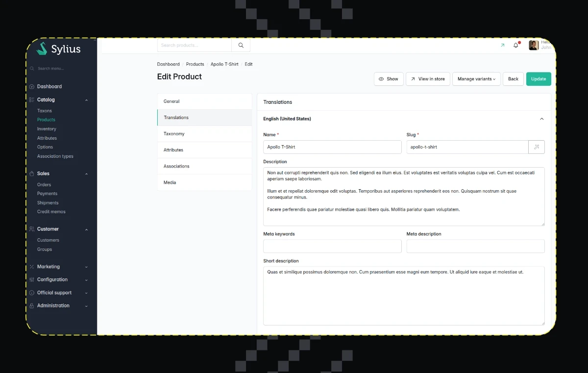Open the notifications bell
Screen dimensions: 588x373
click(x=516, y=45)
